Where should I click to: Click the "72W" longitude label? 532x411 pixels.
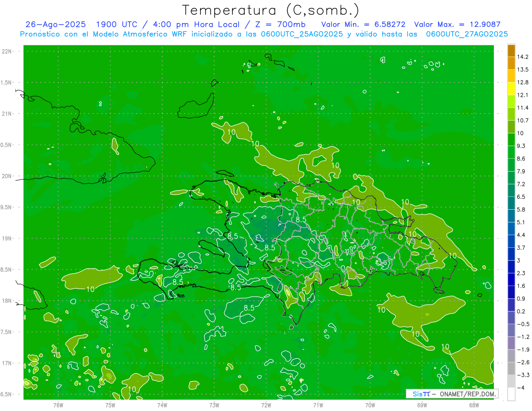[x=266, y=405]
